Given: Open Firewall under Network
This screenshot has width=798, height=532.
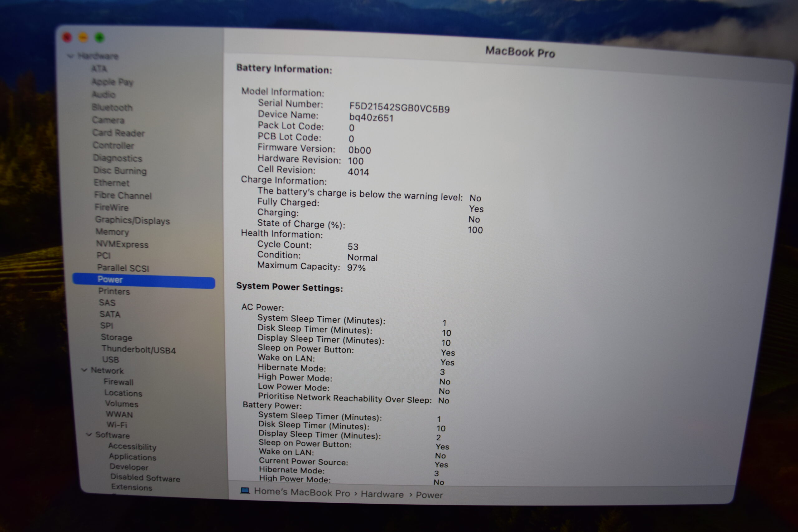Looking at the screenshot, I should coord(119,382).
